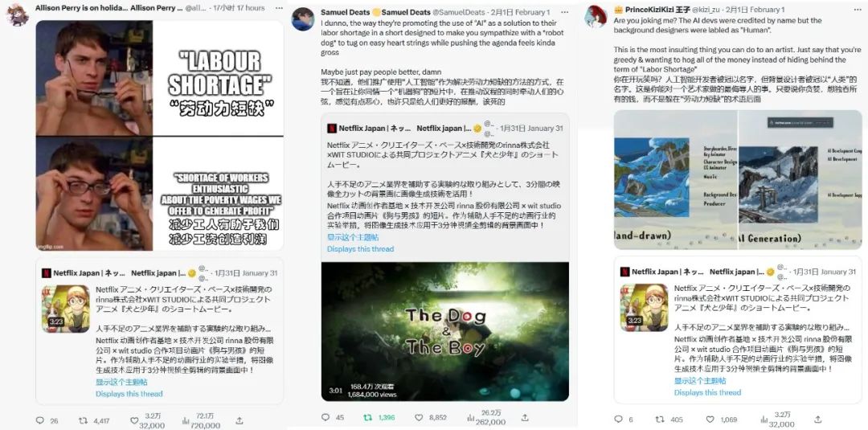Retweet PrinceKiziKizi's tweet with 405 retweets

660,420
